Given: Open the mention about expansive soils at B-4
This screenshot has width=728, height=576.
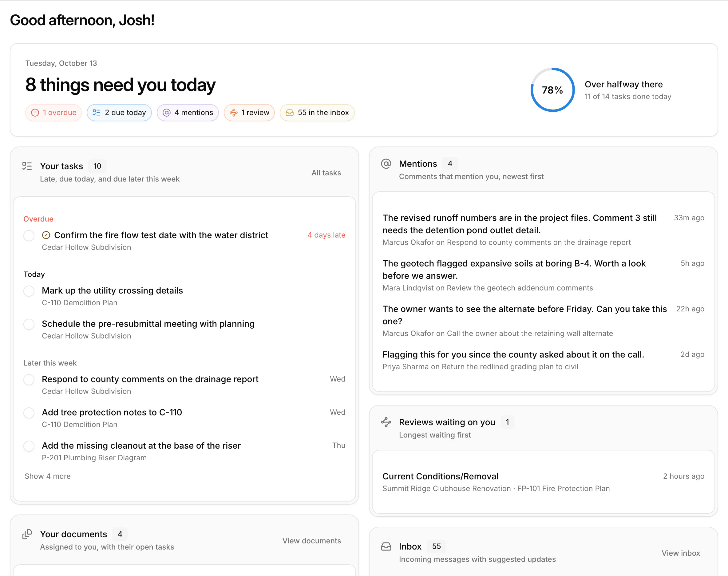Looking at the screenshot, I should point(544,275).
